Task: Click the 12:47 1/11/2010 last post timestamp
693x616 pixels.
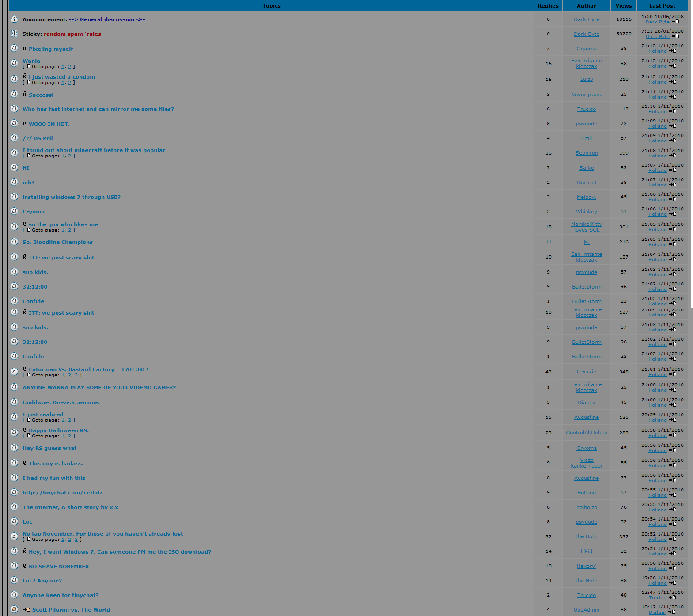Action: pyautogui.click(x=663, y=593)
